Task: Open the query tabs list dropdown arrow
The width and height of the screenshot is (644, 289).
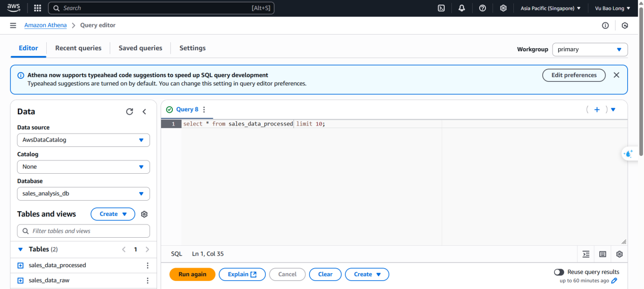Action: (x=613, y=110)
